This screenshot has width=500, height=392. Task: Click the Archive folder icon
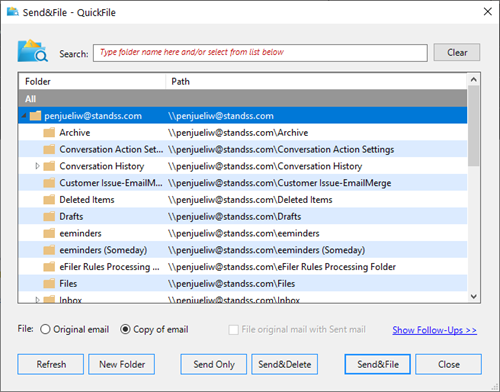click(49, 133)
